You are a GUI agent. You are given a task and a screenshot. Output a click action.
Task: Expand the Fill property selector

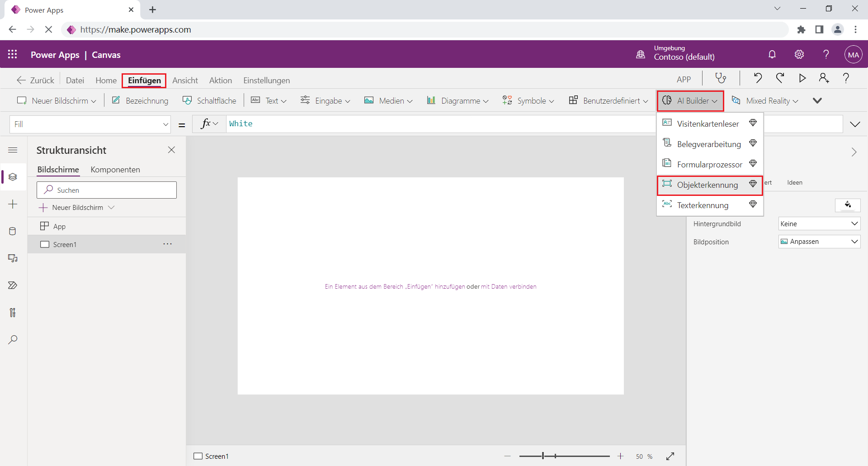pyautogui.click(x=90, y=124)
